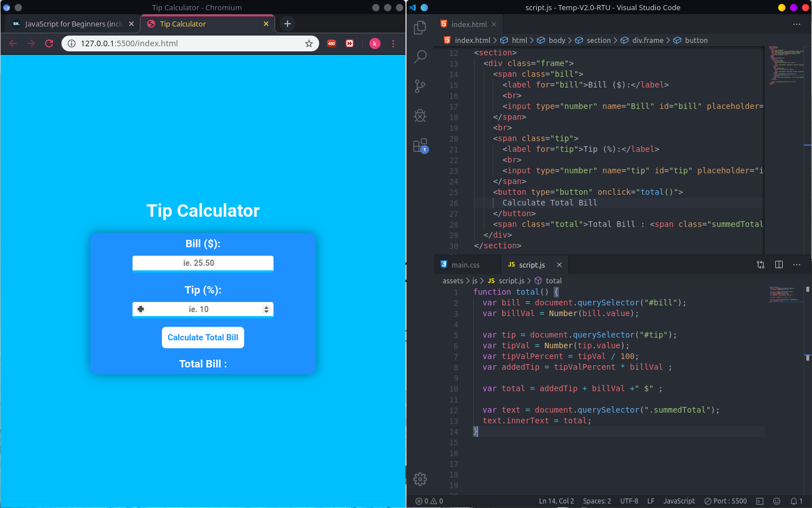The height and width of the screenshot is (508, 812).
Task: Select the script.js editor tab
Action: pyautogui.click(x=535, y=265)
